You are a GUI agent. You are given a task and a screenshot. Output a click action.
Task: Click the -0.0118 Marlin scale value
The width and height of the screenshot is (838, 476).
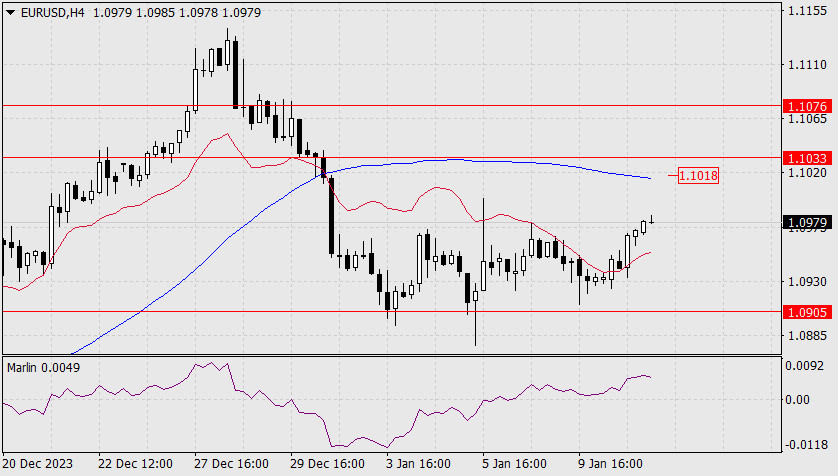tap(804, 444)
